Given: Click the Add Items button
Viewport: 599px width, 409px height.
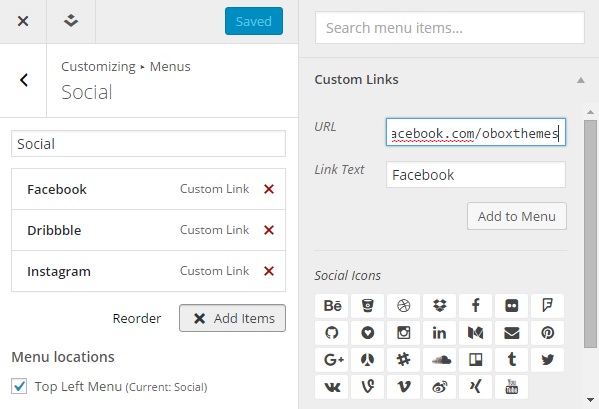Looking at the screenshot, I should click(x=232, y=318).
